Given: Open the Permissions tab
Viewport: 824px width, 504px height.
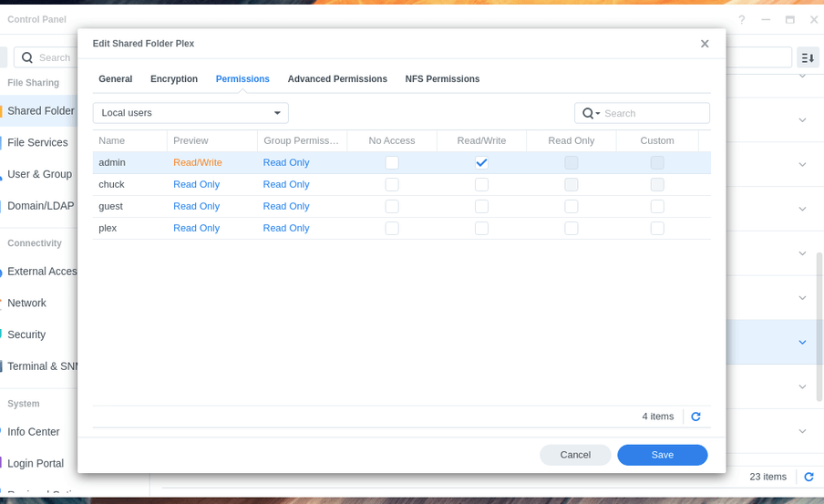Looking at the screenshot, I should [242, 78].
